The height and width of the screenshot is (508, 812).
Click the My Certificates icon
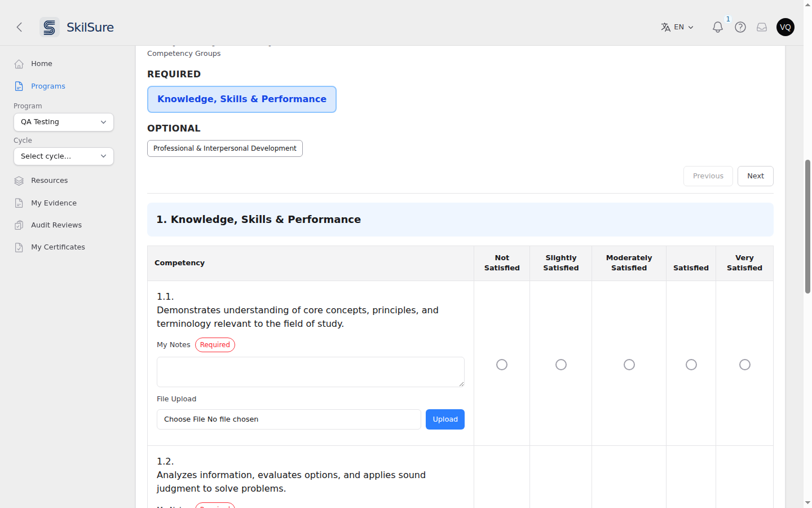pyautogui.click(x=19, y=247)
